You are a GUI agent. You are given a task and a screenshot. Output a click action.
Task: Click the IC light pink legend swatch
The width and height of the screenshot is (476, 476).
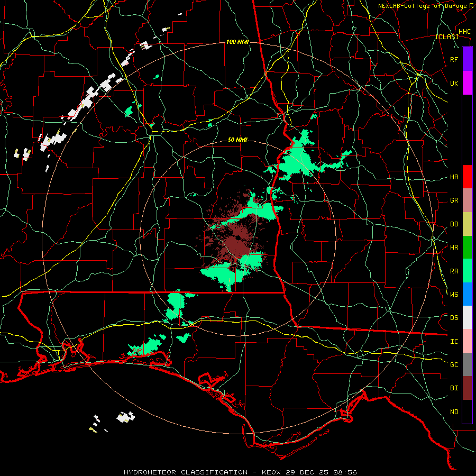[467, 341]
